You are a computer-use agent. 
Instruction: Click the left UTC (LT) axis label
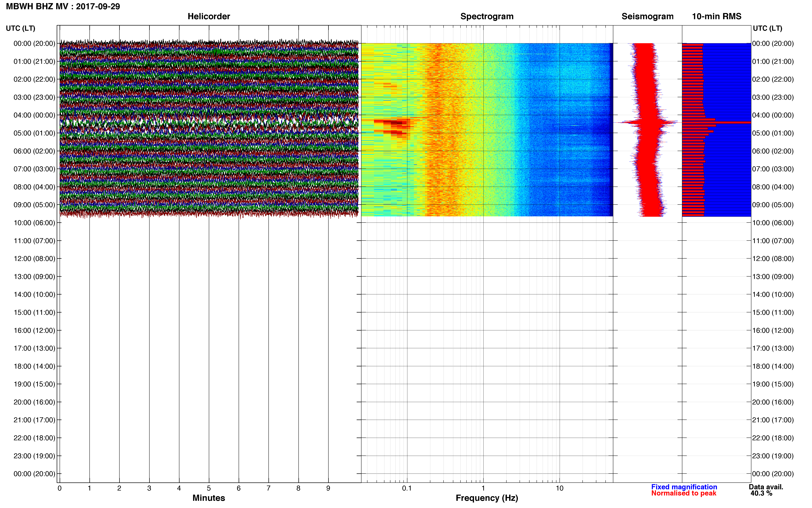point(21,28)
